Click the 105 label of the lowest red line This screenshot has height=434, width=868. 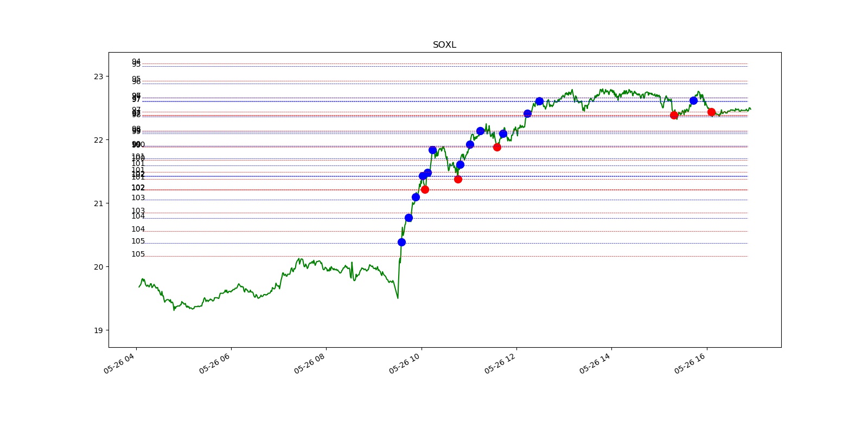tap(138, 254)
